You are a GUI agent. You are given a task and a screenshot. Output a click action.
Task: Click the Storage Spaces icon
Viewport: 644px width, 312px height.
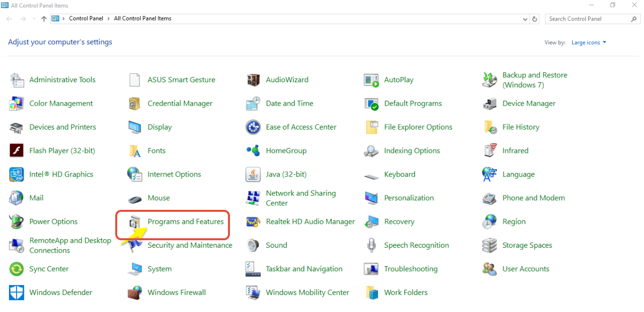point(489,245)
